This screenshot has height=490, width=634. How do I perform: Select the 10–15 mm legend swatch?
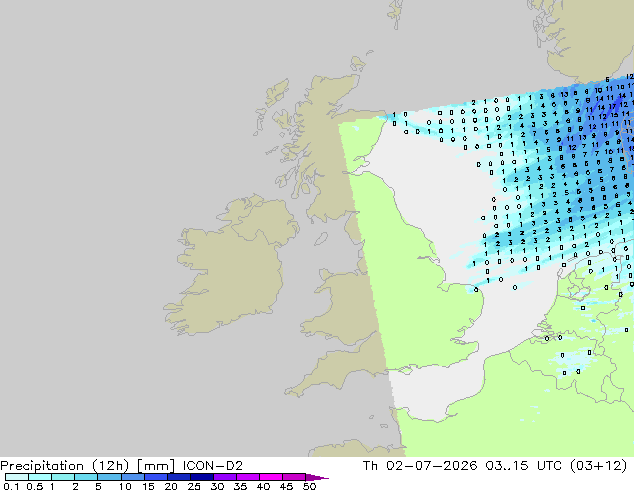pyautogui.click(x=132, y=477)
